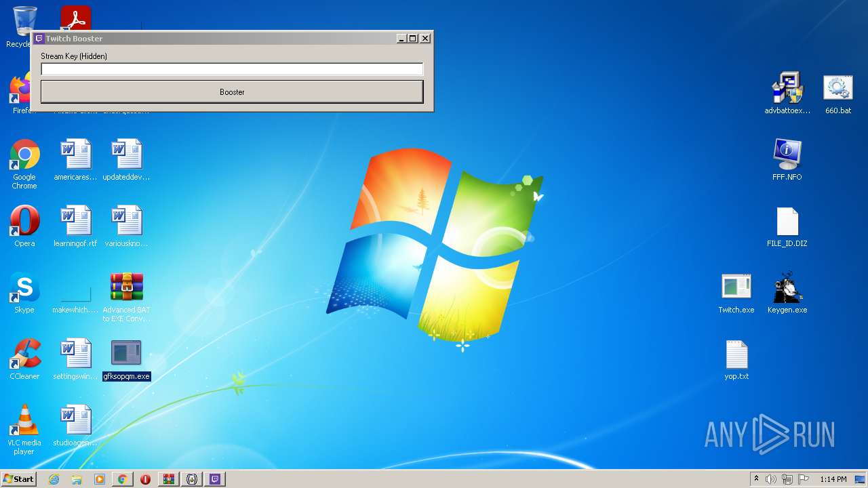Open Windows Media Player from taskbar

coord(100,479)
